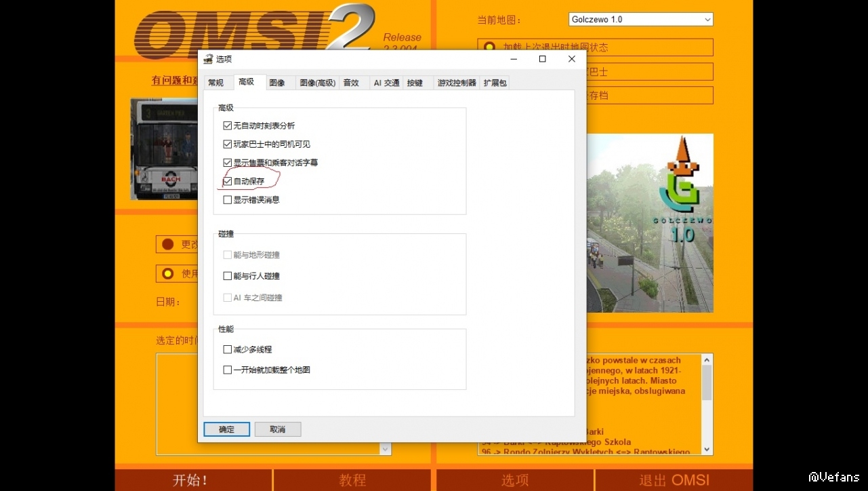Screen dimensions: 868x491
Task: Click the launcher option ending in 巴士
Action: [650, 72]
